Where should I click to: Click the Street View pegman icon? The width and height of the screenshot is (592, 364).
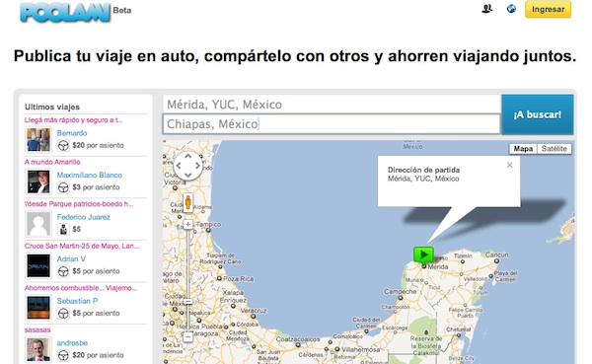(188, 202)
